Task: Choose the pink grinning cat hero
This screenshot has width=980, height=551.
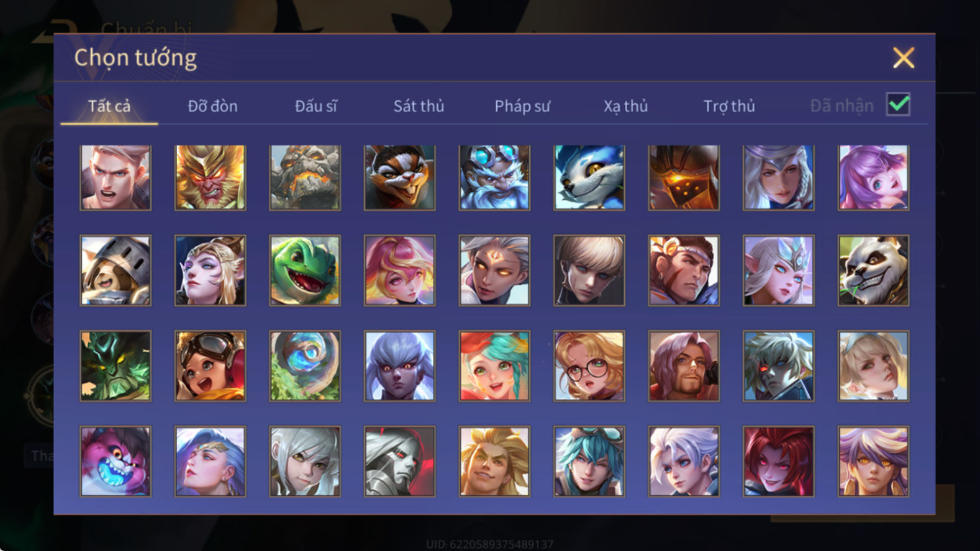Action: click(x=116, y=461)
